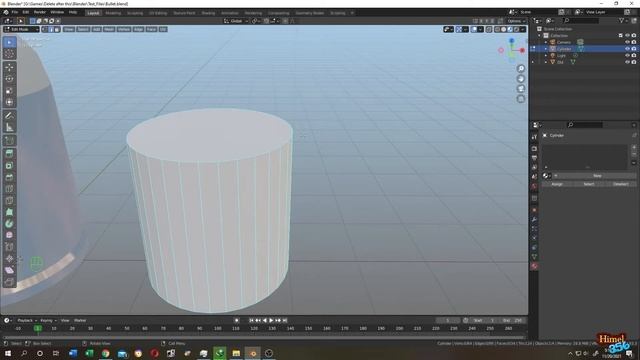Choose the Bevel tool
The width and height of the screenshot is (640, 360).
coord(9,177)
